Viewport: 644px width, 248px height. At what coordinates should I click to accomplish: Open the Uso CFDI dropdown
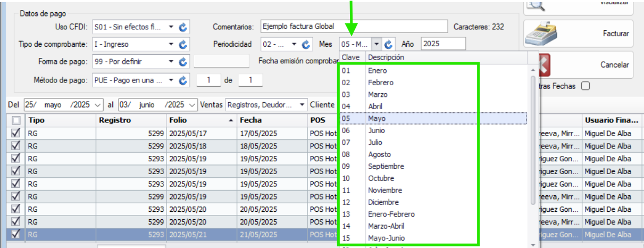(171, 27)
